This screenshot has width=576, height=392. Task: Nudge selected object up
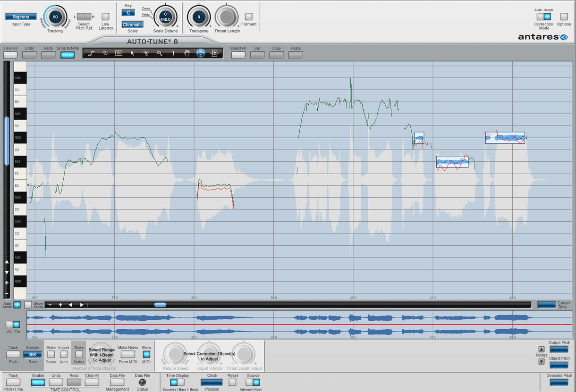542,349
